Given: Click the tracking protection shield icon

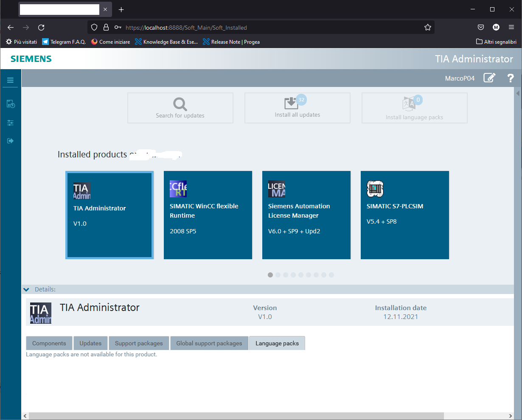Looking at the screenshot, I should click(x=95, y=28).
